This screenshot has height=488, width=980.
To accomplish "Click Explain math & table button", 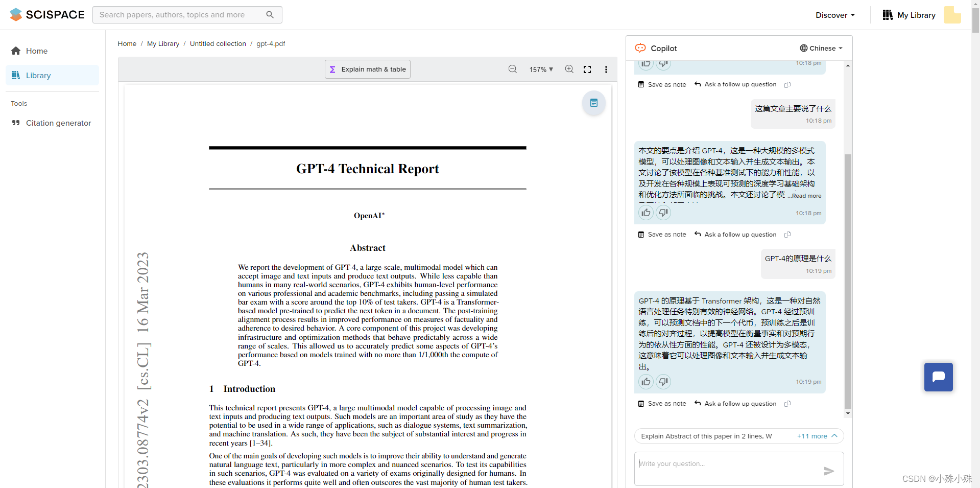I will pos(368,69).
